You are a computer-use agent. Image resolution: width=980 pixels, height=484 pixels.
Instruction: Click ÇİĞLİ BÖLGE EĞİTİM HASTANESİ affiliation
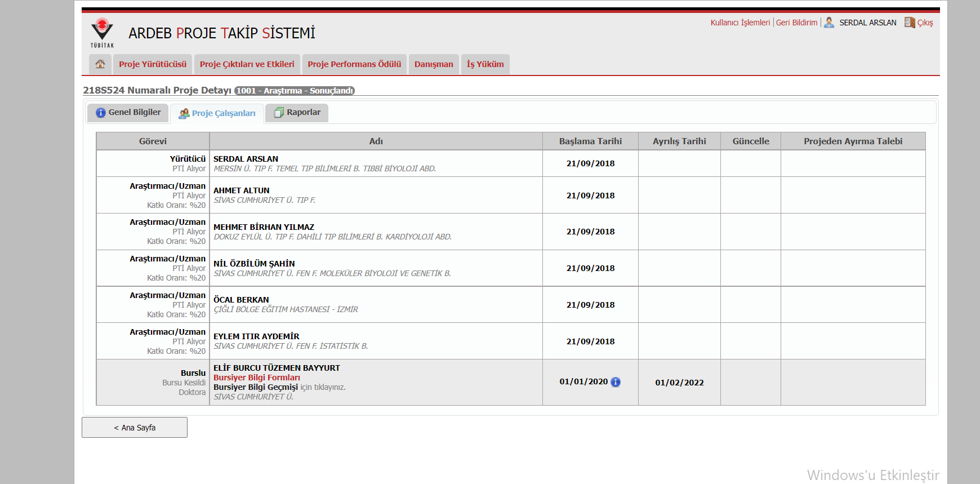[x=286, y=309]
